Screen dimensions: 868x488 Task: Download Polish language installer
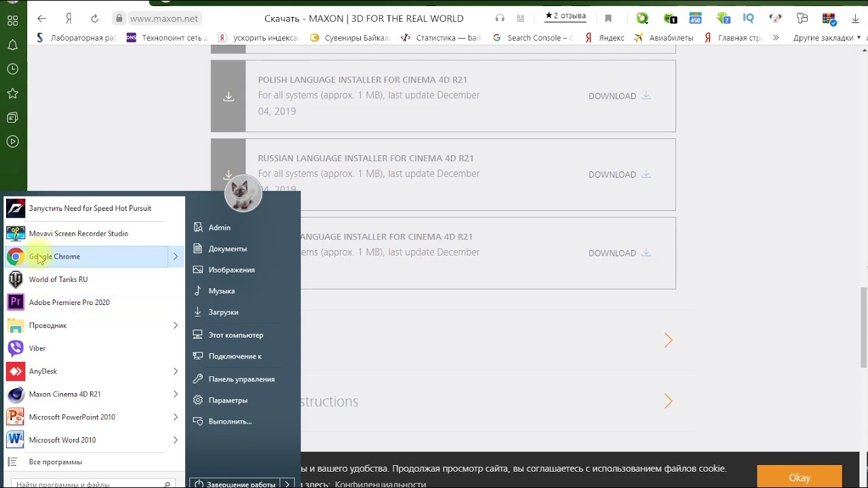click(619, 96)
